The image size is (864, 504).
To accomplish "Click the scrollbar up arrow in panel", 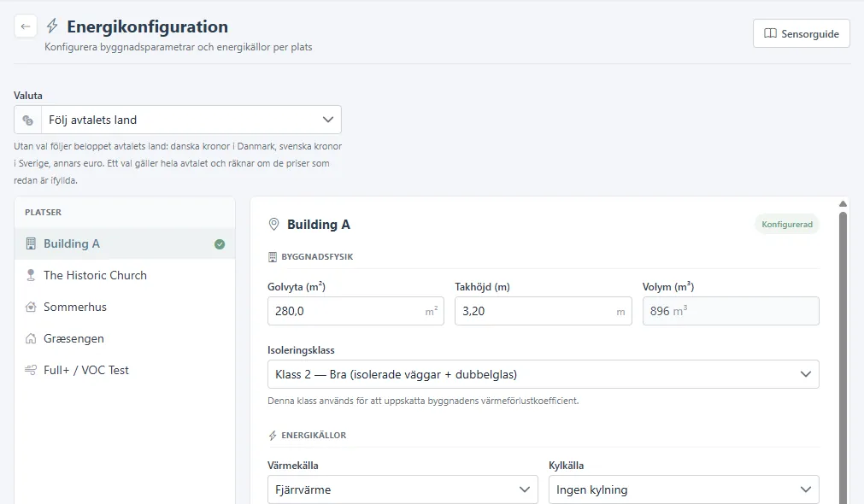I will coord(843,204).
